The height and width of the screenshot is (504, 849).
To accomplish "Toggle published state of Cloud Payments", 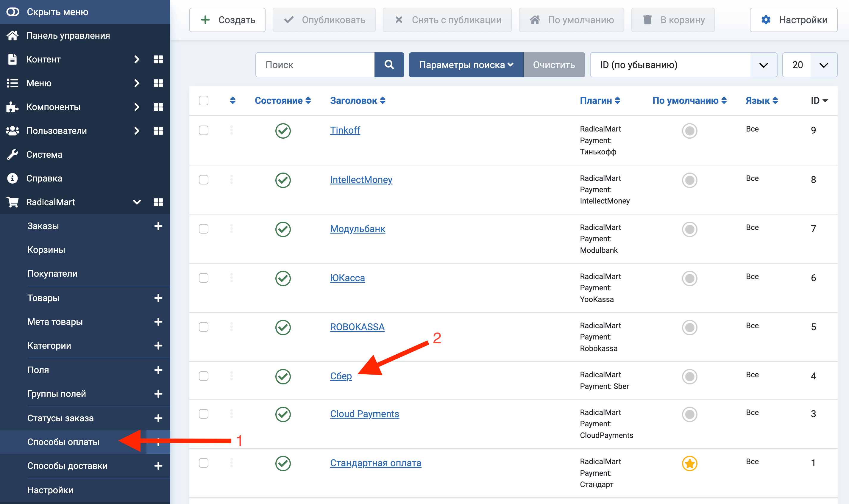I will (283, 414).
